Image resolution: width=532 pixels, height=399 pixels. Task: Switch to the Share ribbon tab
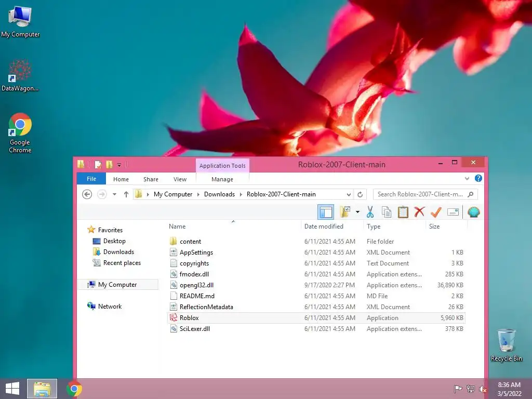click(151, 179)
